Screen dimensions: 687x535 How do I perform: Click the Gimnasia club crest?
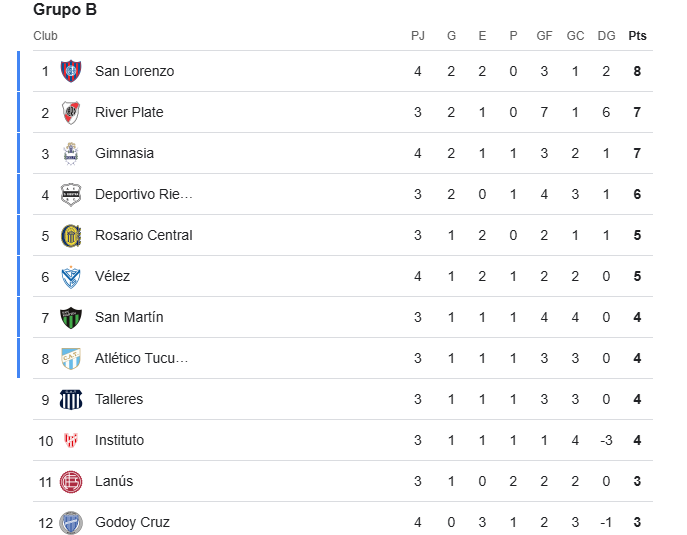(x=71, y=153)
